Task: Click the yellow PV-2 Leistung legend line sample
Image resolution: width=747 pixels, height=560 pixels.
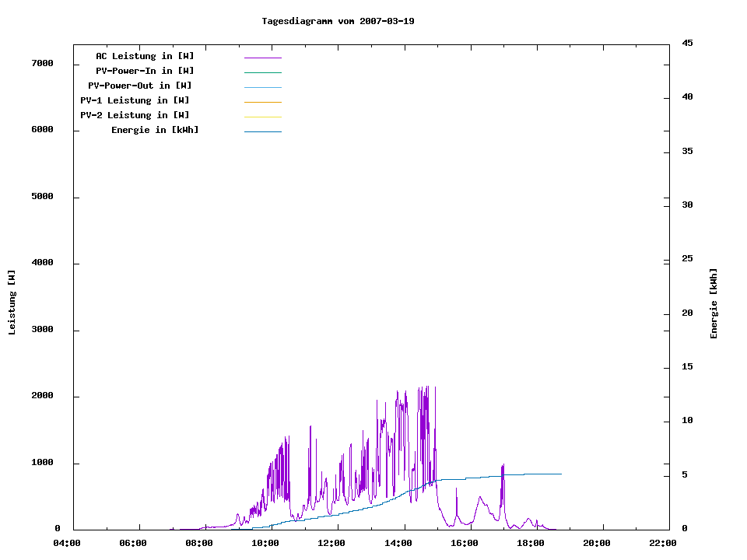Action: point(262,117)
